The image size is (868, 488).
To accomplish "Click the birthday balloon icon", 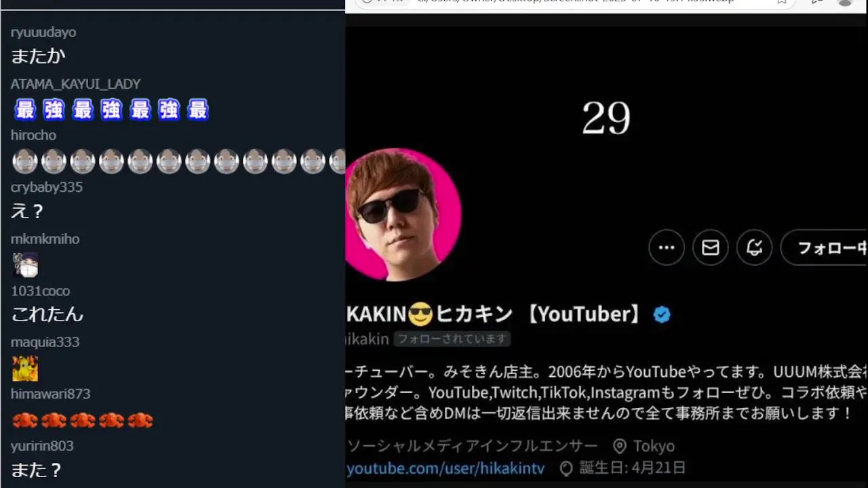I will tap(566, 468).
